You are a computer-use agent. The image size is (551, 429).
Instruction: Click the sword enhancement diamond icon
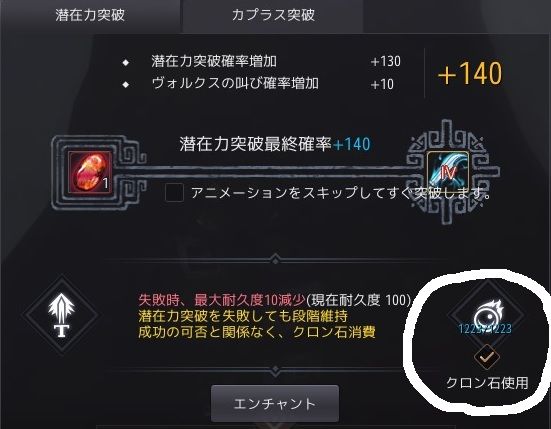click(x=61, y=315)
